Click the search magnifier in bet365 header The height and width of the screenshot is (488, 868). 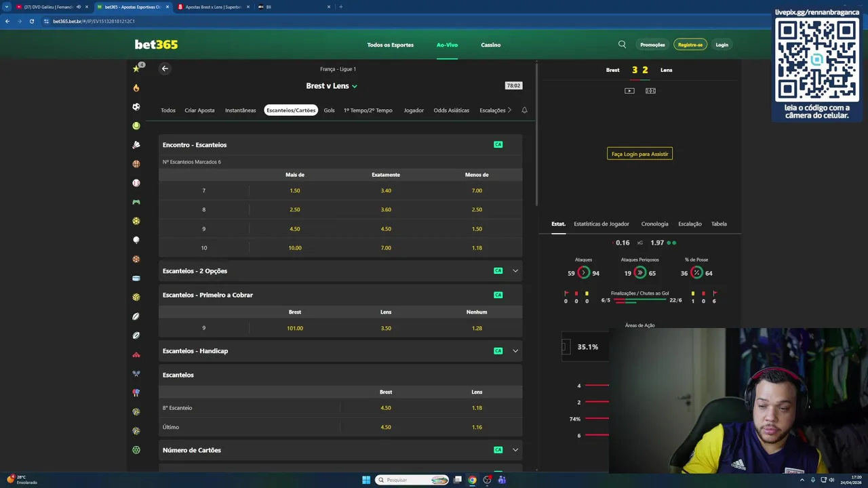click(x=622, y=45)
